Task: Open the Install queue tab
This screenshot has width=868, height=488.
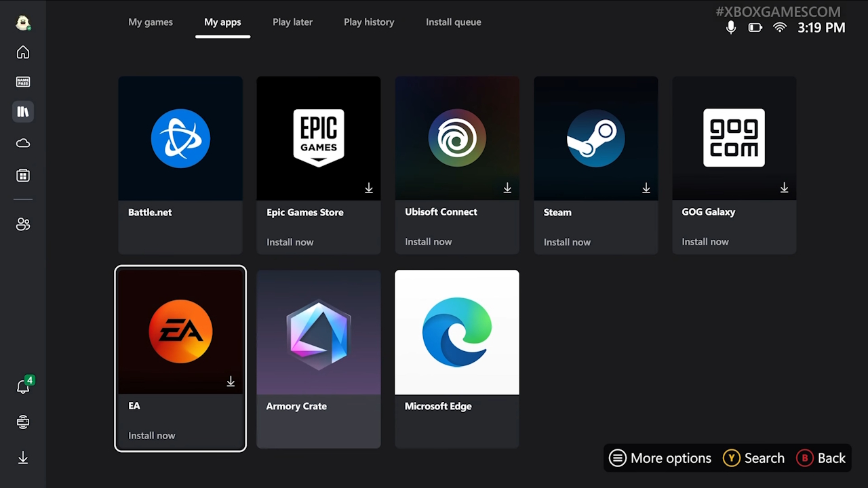Action: [453, 22]
